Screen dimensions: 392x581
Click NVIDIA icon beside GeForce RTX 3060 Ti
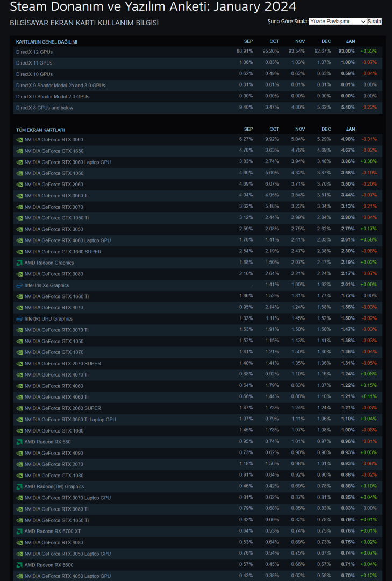coord(19,196)
